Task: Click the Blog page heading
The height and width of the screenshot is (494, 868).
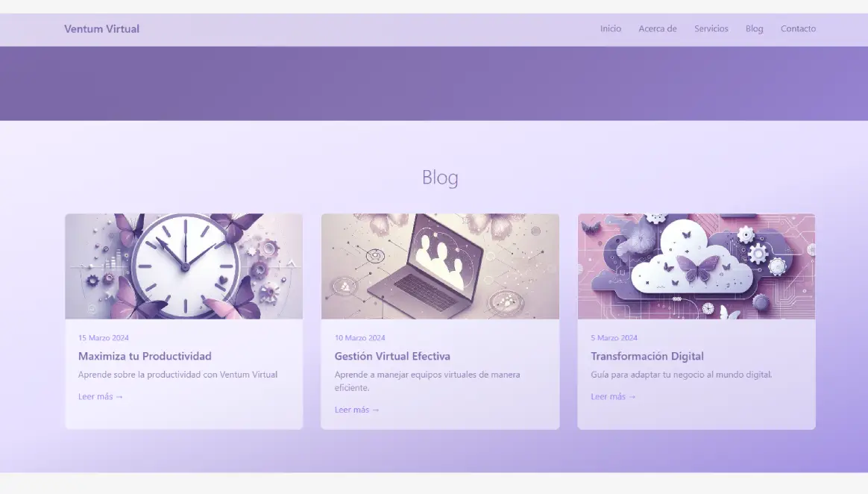Action: point(440,178)
